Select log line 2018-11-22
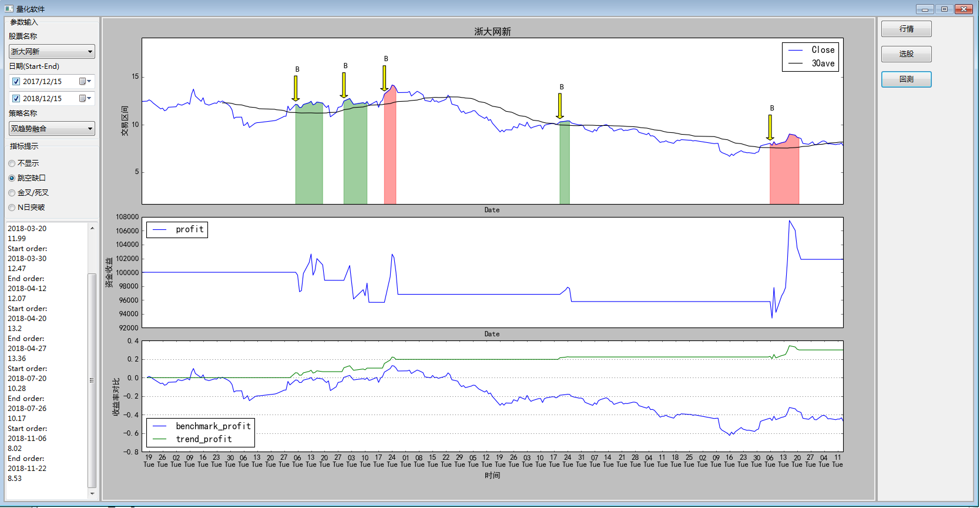 point(27,469)
